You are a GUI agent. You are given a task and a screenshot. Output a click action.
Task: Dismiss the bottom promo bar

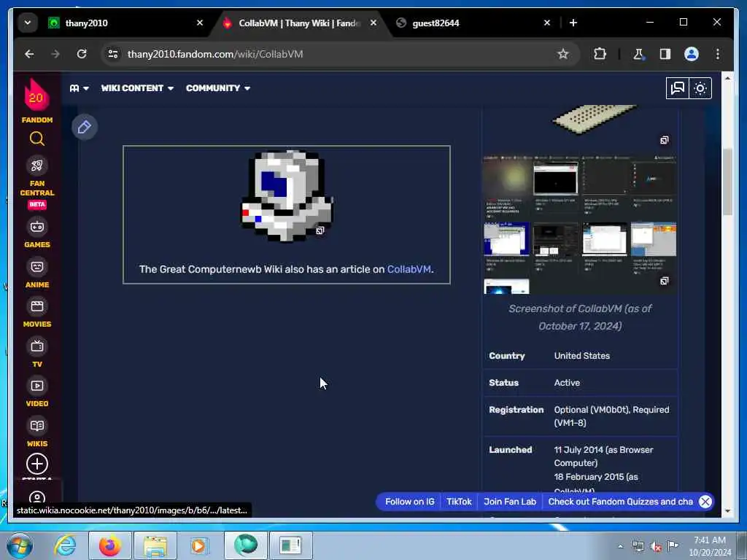705,502
